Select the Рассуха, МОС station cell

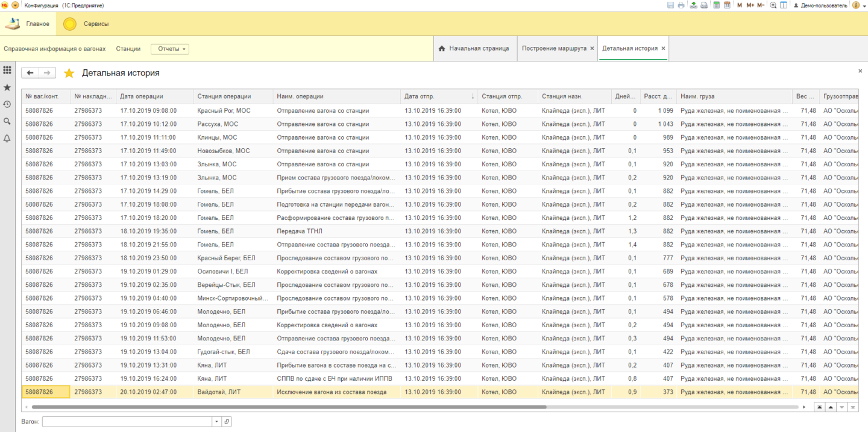coord(233,124)
